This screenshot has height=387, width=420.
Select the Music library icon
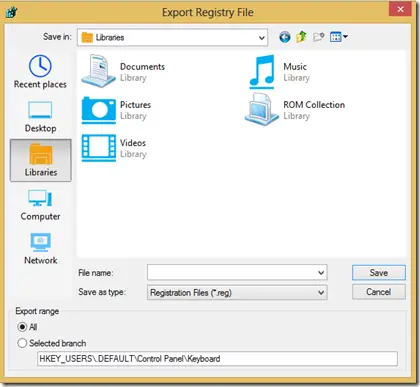pyautogui.click(x=262, y=72)
